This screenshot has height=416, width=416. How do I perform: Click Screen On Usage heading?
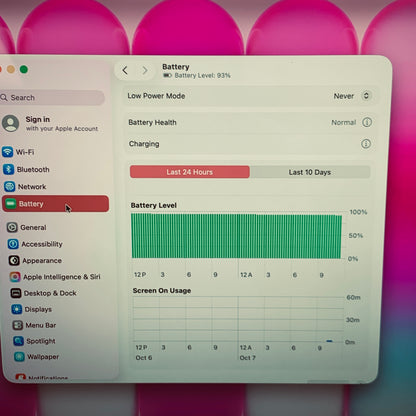point(162,290)
